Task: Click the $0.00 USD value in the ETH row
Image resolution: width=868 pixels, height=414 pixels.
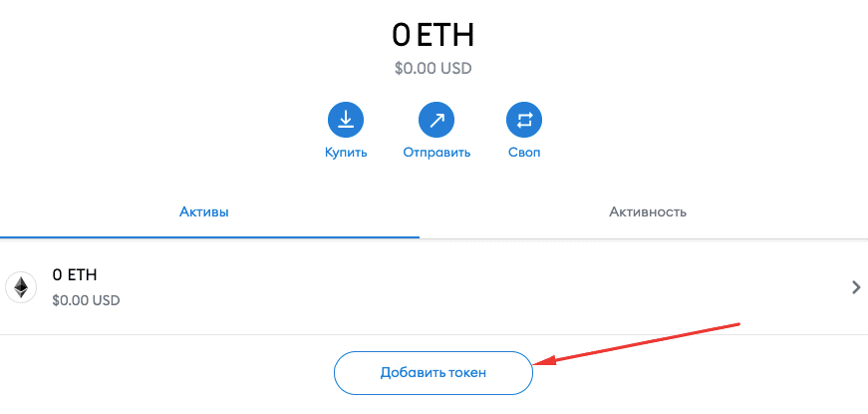Action: (86, 298)
